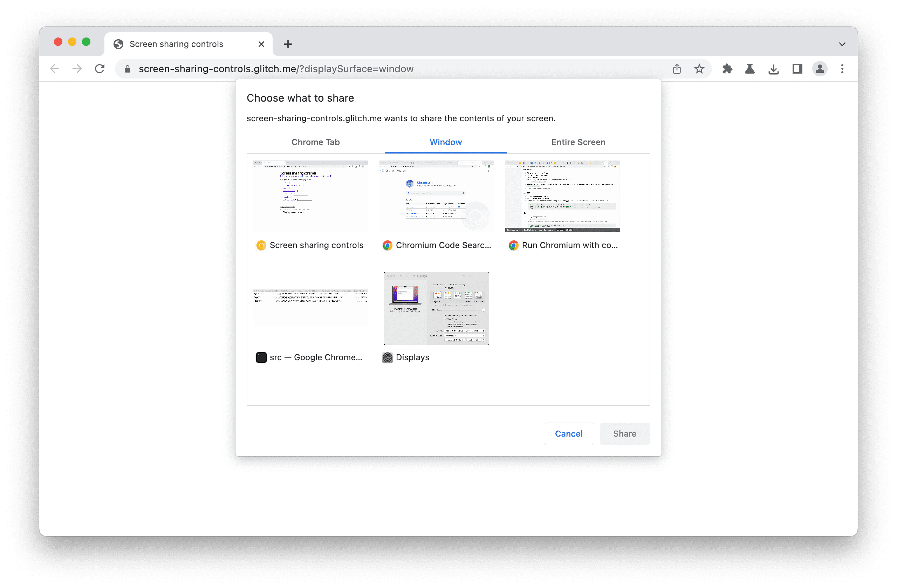Click the Share button
897x588 pixels.
625,432
